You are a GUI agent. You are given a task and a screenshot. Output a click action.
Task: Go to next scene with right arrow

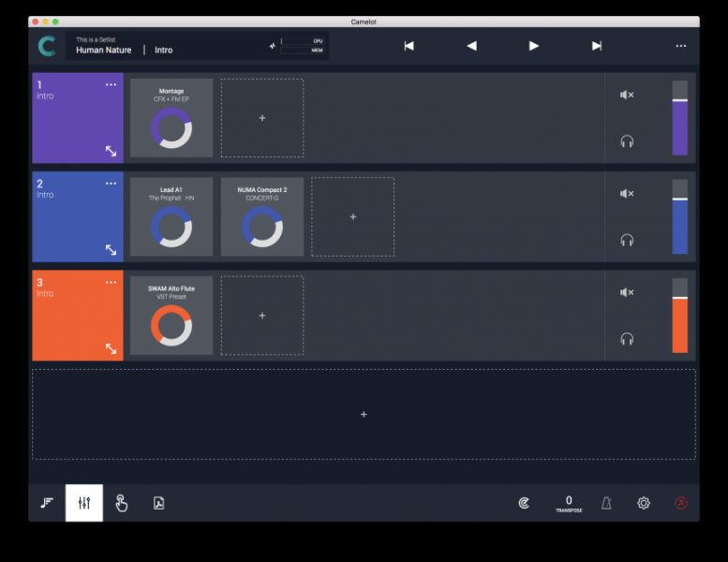coord(534,46)
